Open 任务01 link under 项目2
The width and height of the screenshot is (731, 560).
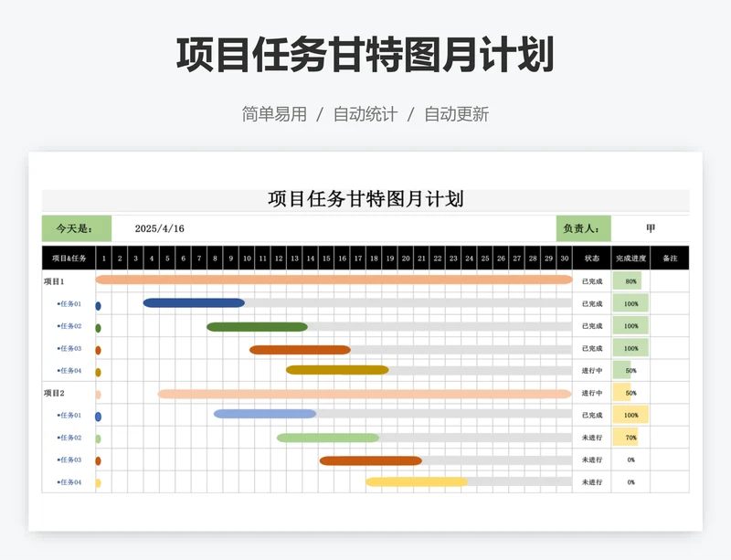click(x=69, y=415)
